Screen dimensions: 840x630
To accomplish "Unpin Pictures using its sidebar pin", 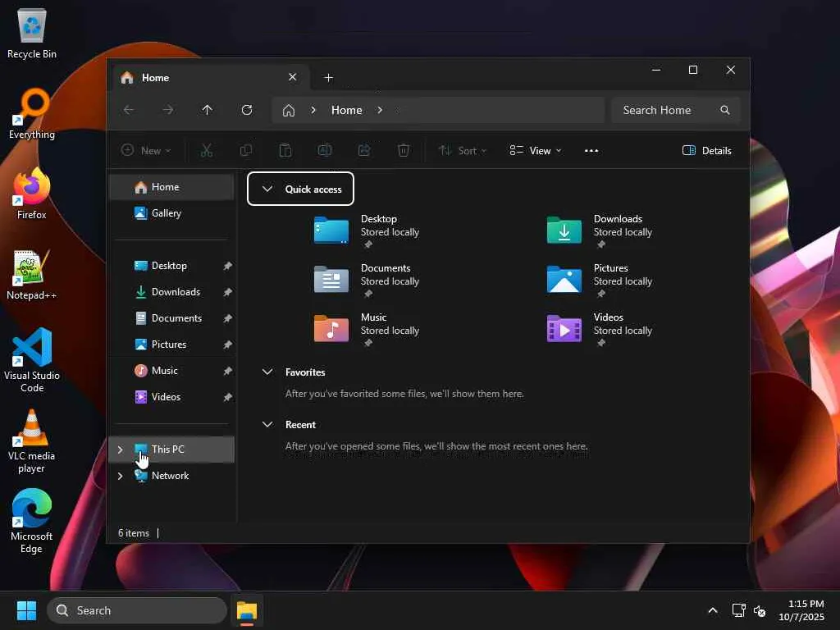I will click(x=228, y=345).
